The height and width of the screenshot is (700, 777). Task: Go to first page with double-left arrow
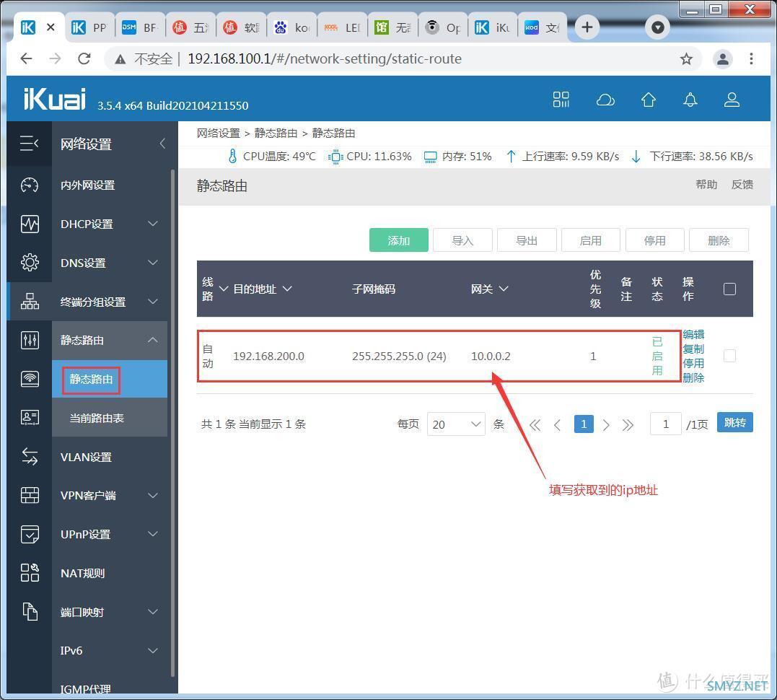coord(535,425)
